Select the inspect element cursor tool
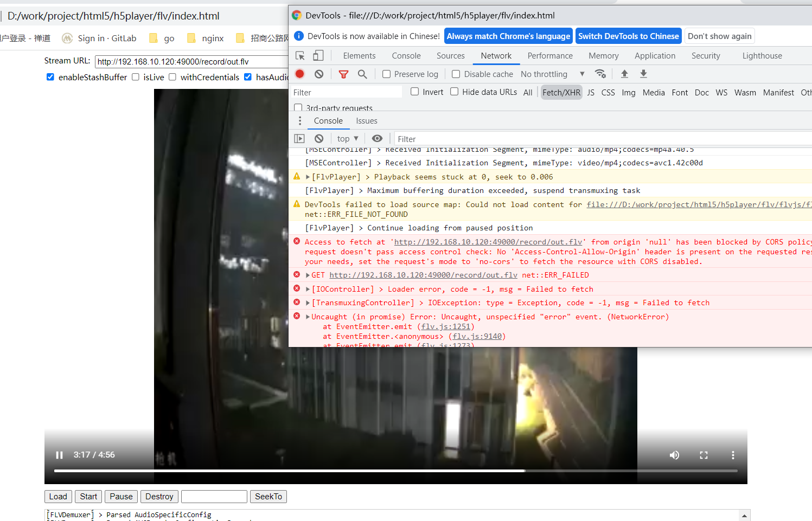This screenshot has width=812, height=521. (x=300, y=55)
